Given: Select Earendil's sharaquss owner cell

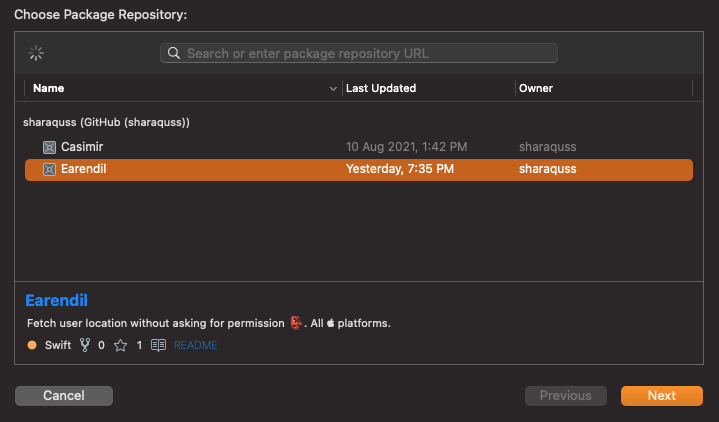Looking at the screenshot, I should 547,170.
